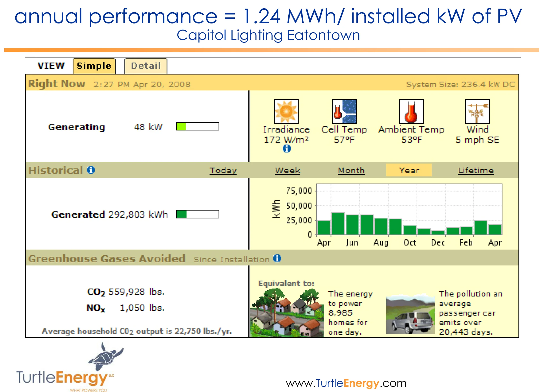Click the Greenhouse Gases Avoided heading
Image resolution: width=550 pixels, height=392 pixels.
point(107,259)
